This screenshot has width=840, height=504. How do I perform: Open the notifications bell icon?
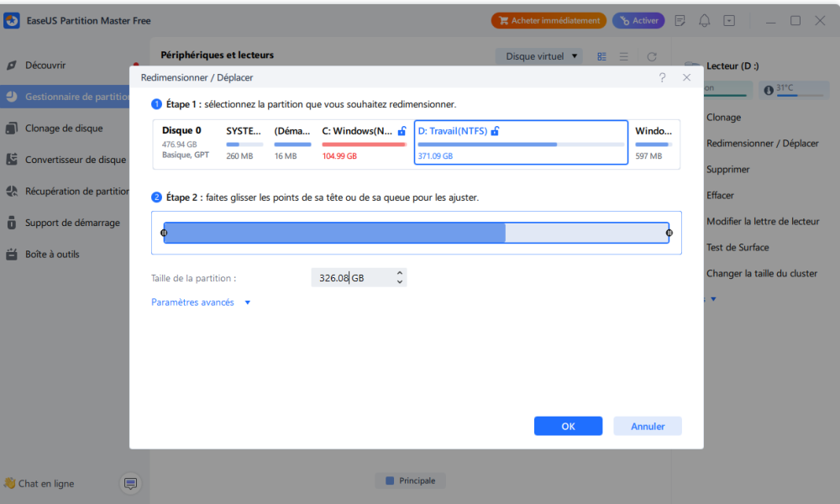click(704, 21)
